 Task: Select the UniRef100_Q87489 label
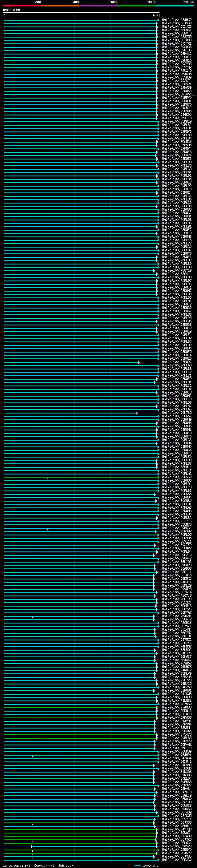[177, 812]
